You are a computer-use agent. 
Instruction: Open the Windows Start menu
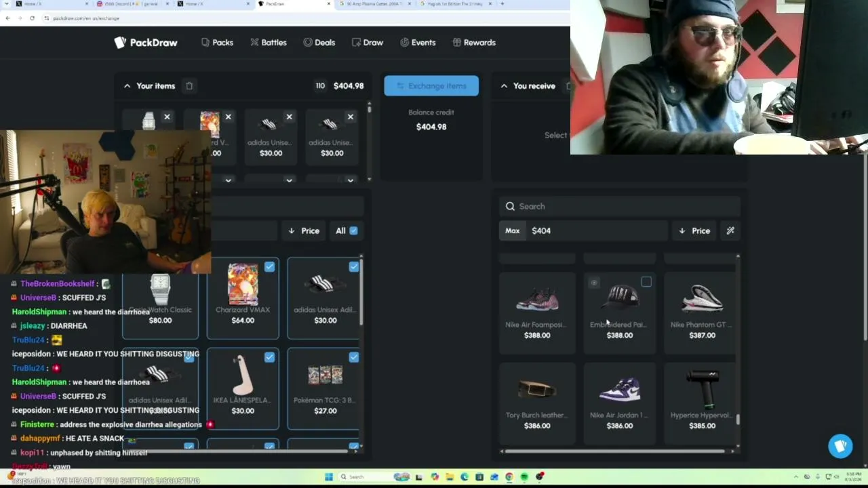[x=329, y=477]
